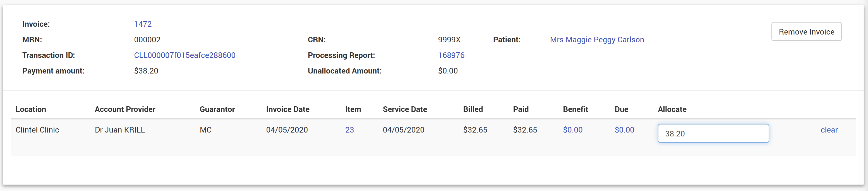Open the Transaction ID CLL000007f015eafce288600 link
868x191 pixels.
point(185,55)
